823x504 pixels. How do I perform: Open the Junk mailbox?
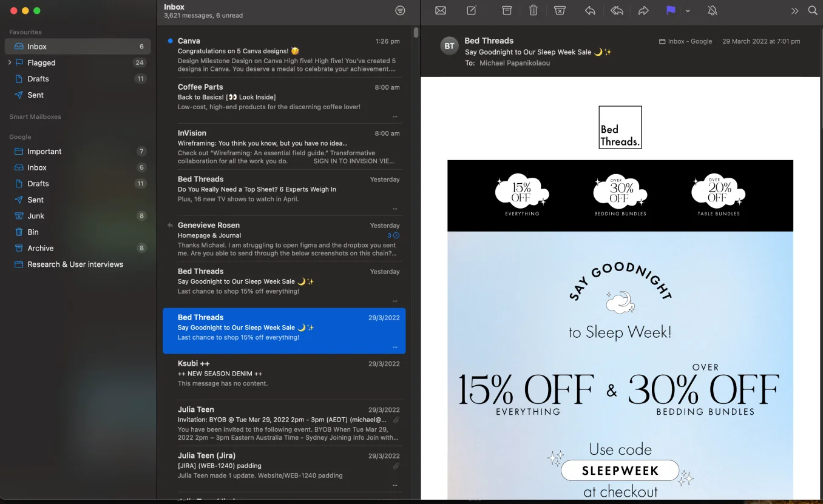[x=78, y=216]
